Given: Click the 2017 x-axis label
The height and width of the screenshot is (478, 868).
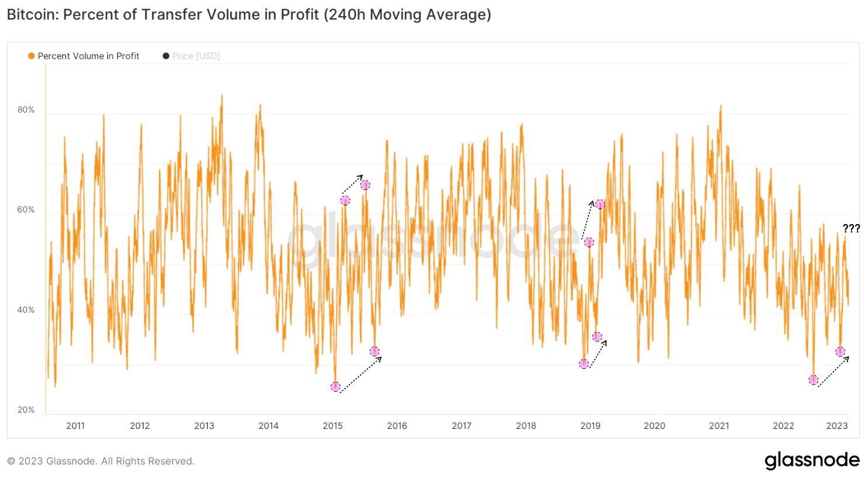Looking at the screenshot, I should [x=461, y=426].
